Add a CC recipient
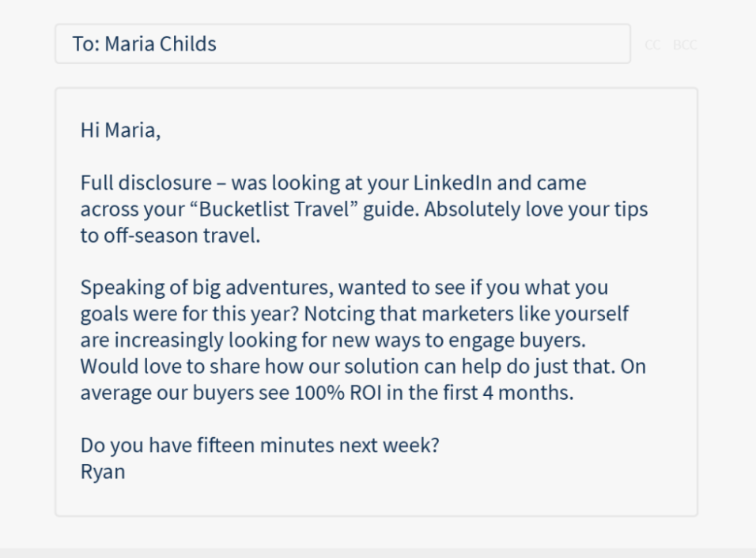 pyautogui.click(x=652, y=45)
